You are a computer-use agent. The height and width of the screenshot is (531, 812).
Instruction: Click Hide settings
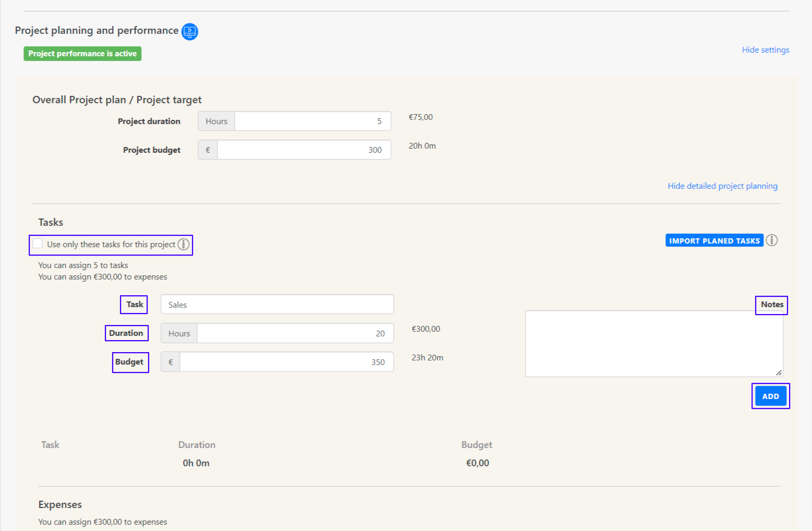coord(765,50)
